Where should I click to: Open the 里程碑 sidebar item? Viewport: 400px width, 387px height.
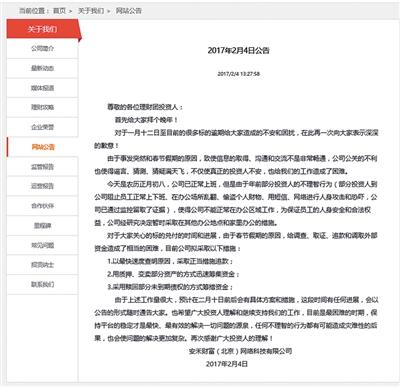(42, 226)
